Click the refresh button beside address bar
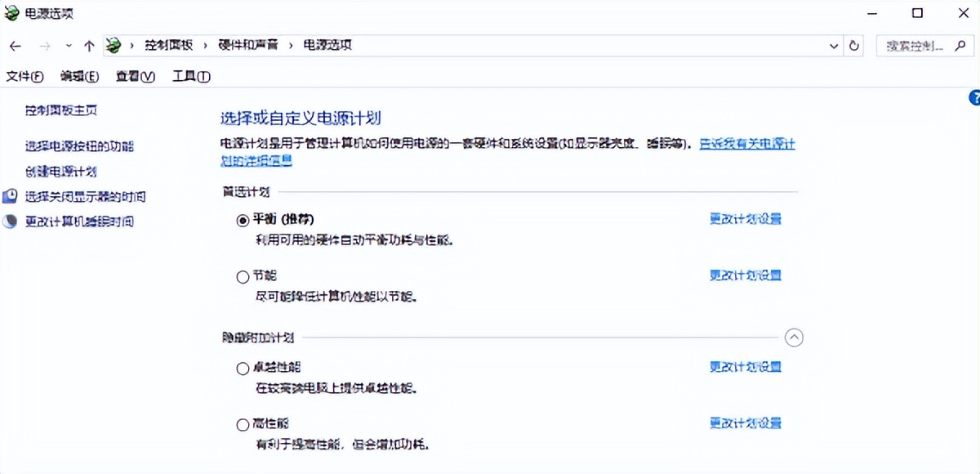The height and width of the screenshot is (474, 980). 855,46
